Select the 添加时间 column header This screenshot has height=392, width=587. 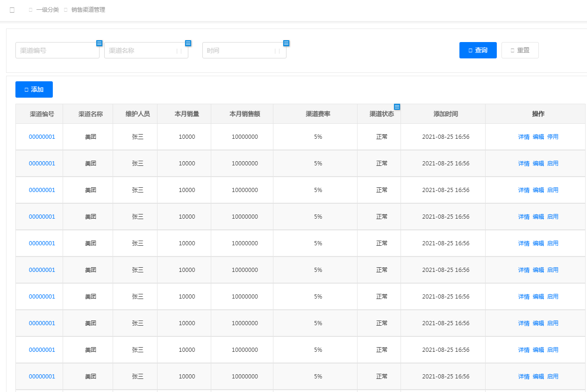[443, 114]
